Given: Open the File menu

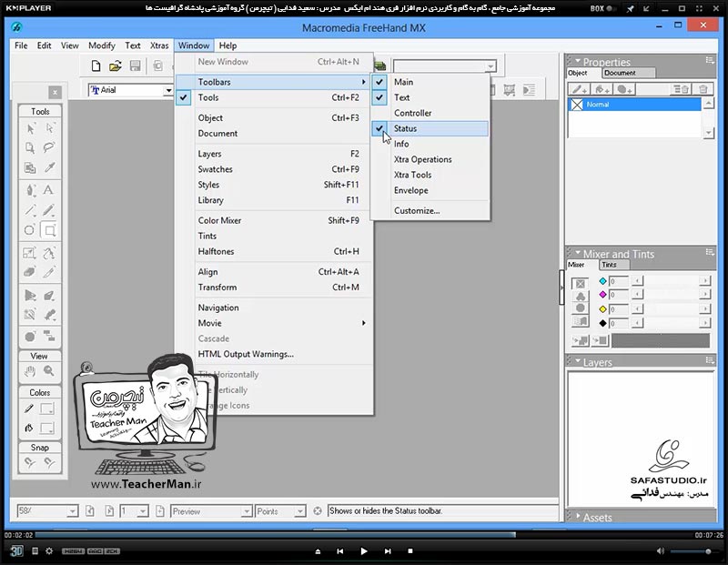Looking at the screenshot, I should [x=21, y=45].
